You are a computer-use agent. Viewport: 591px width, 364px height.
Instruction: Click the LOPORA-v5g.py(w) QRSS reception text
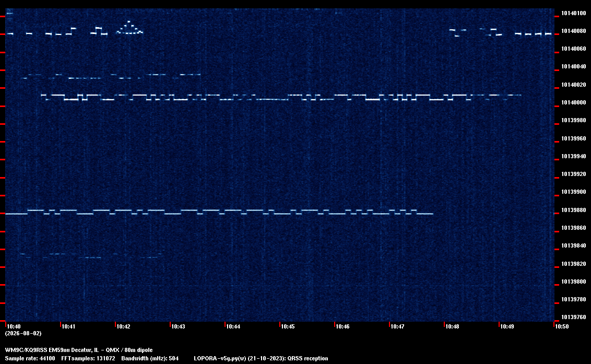click(261, 358)
